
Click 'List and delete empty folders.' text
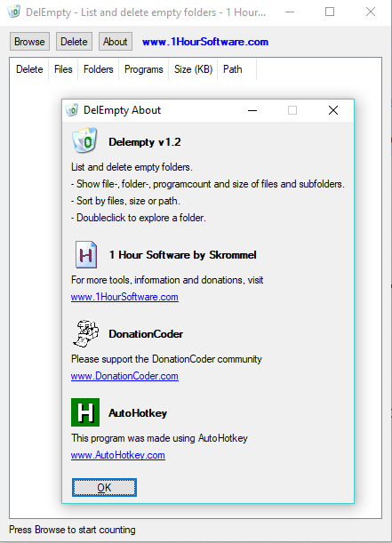click(x=132, y=167)
